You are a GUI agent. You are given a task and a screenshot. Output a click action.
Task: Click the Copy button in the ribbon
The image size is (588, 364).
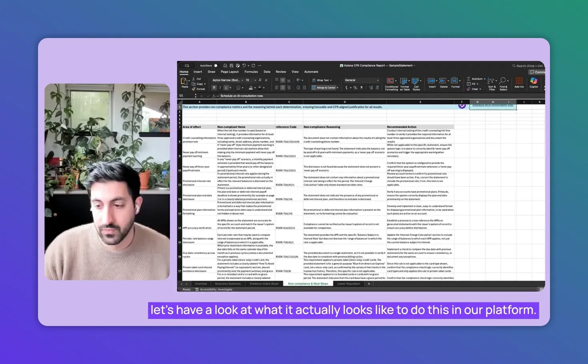(x=198, y=84)
